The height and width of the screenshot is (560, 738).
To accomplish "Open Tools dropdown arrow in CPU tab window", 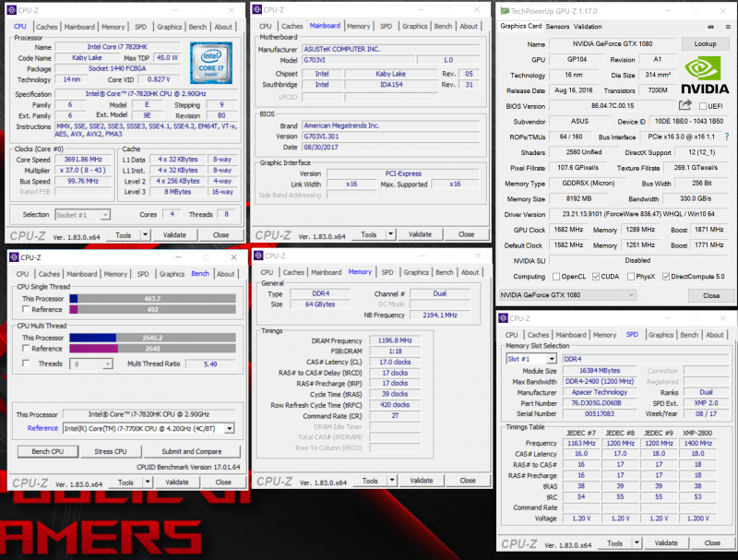I will pyautogui.click(x=145, y=234).
